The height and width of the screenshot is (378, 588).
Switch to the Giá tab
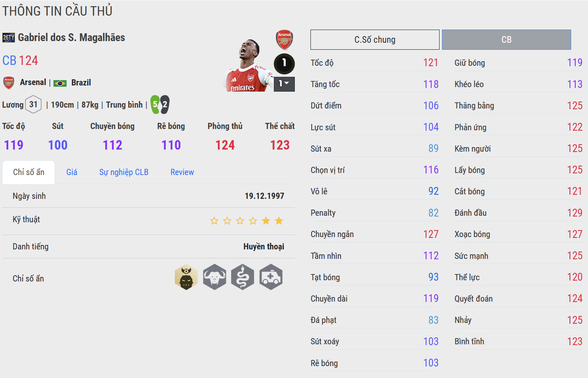72,172
